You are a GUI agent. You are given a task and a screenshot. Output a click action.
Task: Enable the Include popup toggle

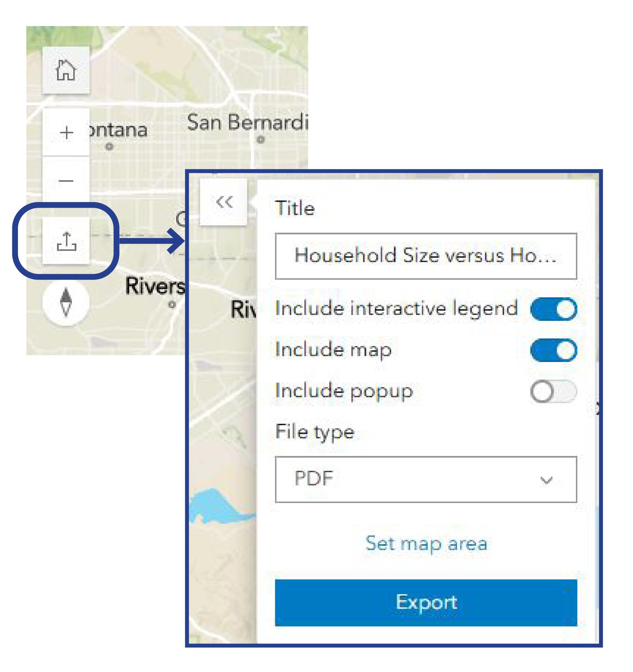(x=553, y=391)
